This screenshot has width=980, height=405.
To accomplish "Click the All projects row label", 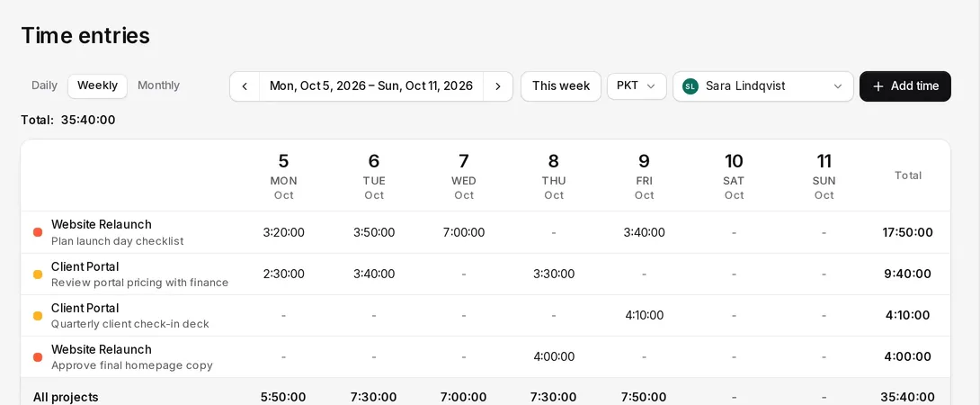I will point(66,397).
